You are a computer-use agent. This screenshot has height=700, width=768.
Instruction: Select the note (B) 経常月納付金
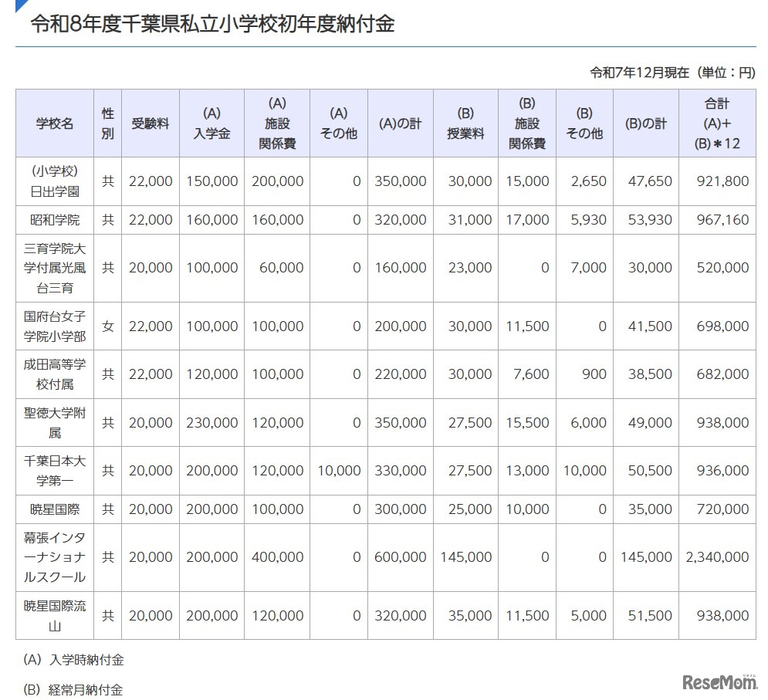[x=73, y=692]
